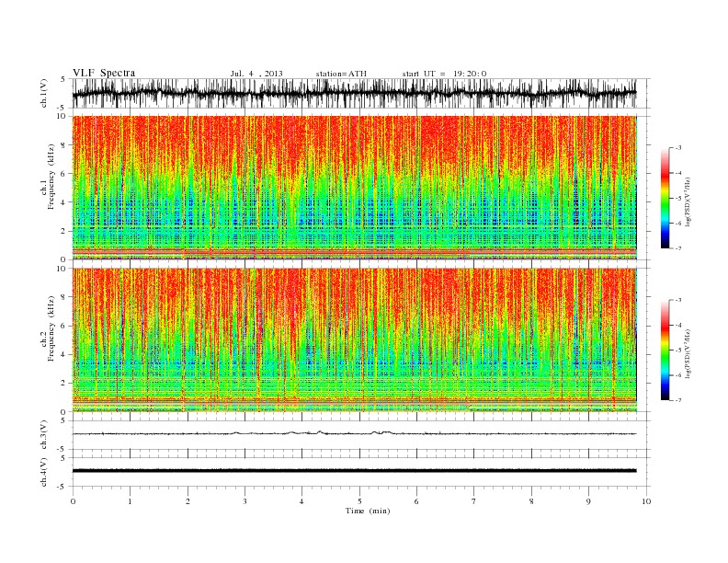This screenshot has width=728, height=563.
Task: Click inside the ch.1 spectrogram panel
Action: (x=355, y=188)
